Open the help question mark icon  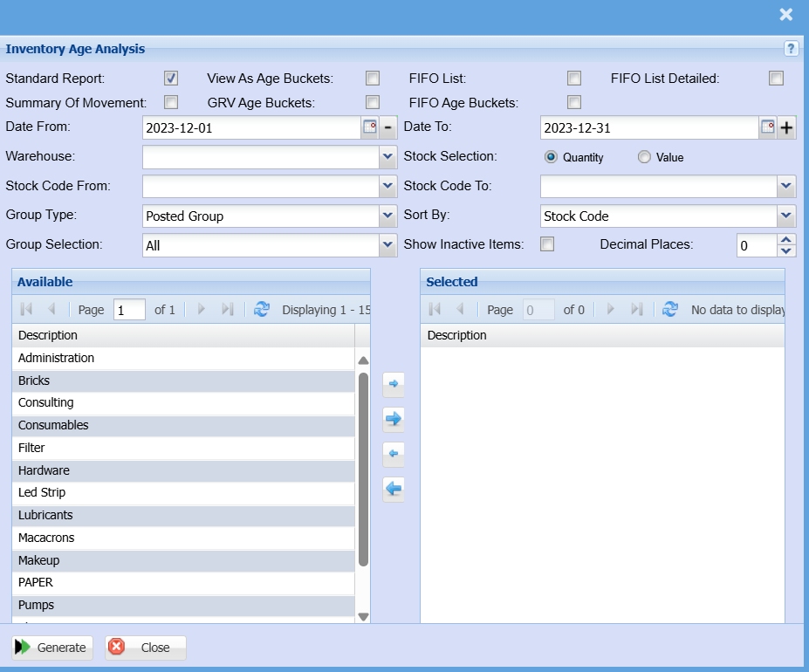click(791, 49)
